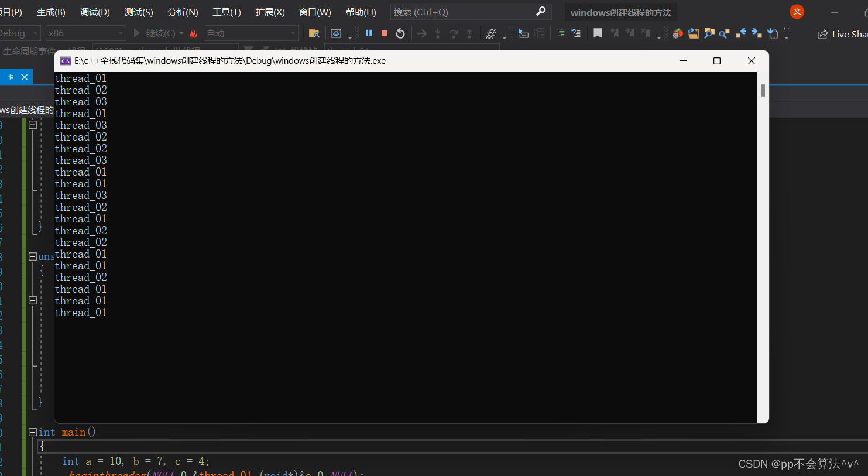The height and width of the screenshot is (476, 868).
Task: Open the 窗口(W) menu
Action: [315, 12]
